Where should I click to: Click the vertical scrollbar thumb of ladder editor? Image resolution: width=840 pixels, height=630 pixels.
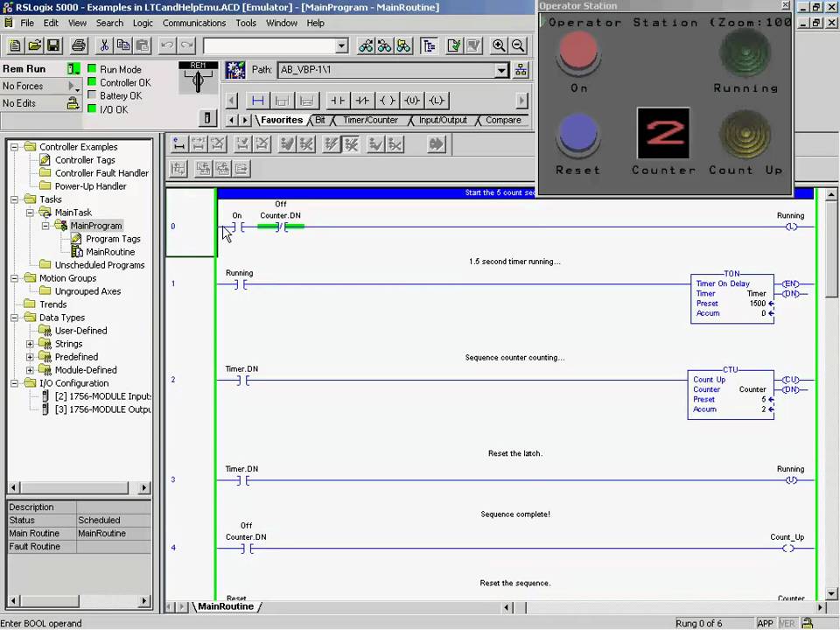tap(831, 249)
